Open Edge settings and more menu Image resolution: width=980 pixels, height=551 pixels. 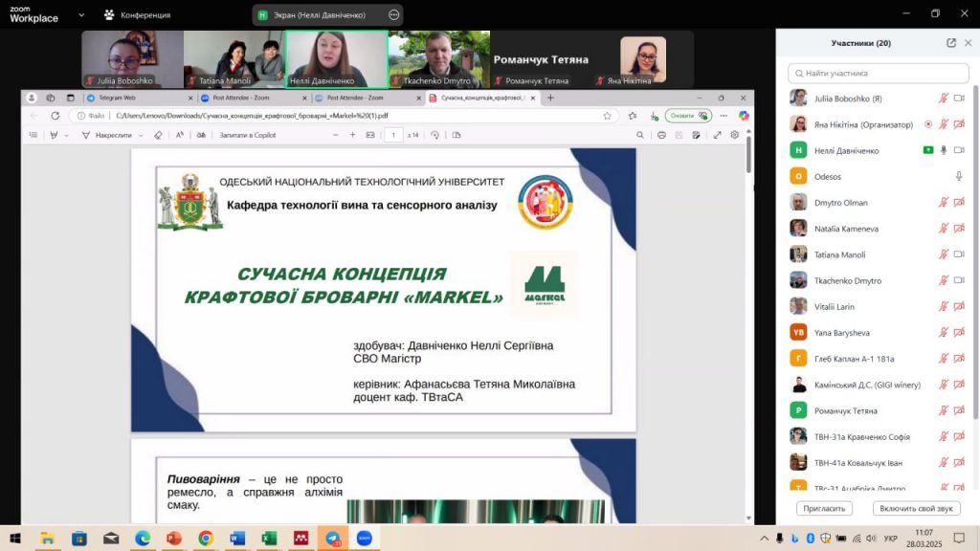point(724,116)
